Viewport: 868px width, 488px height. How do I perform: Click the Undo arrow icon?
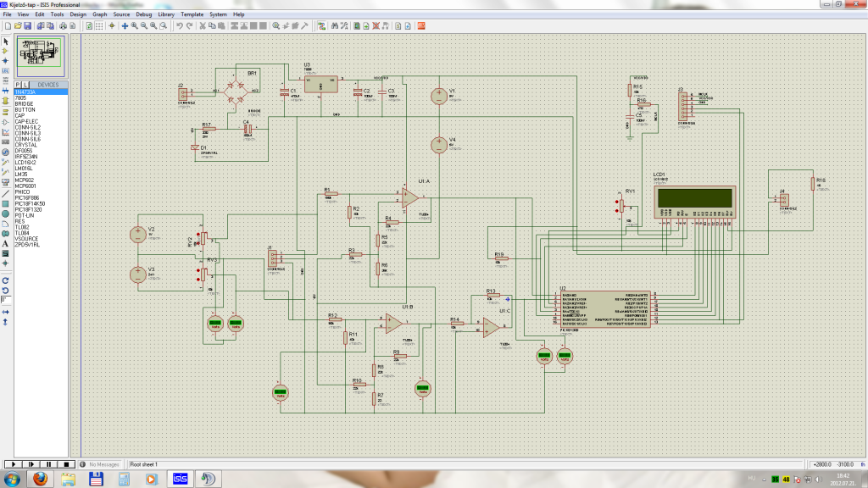(180, 26)
